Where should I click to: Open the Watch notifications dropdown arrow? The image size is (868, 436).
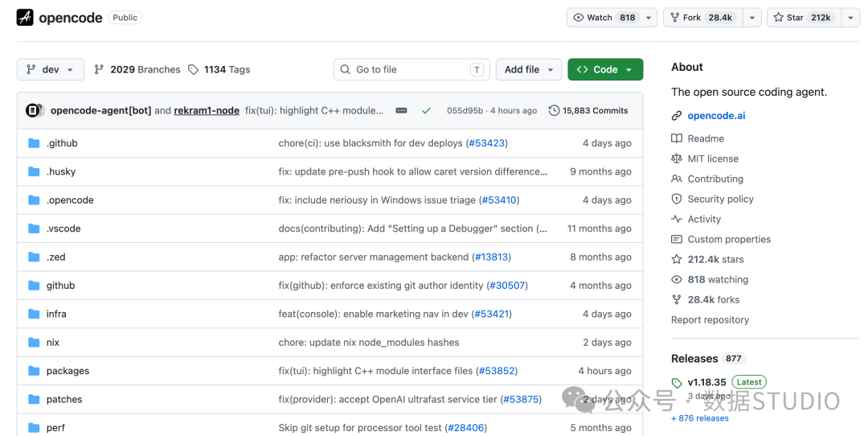pos(649,18)
